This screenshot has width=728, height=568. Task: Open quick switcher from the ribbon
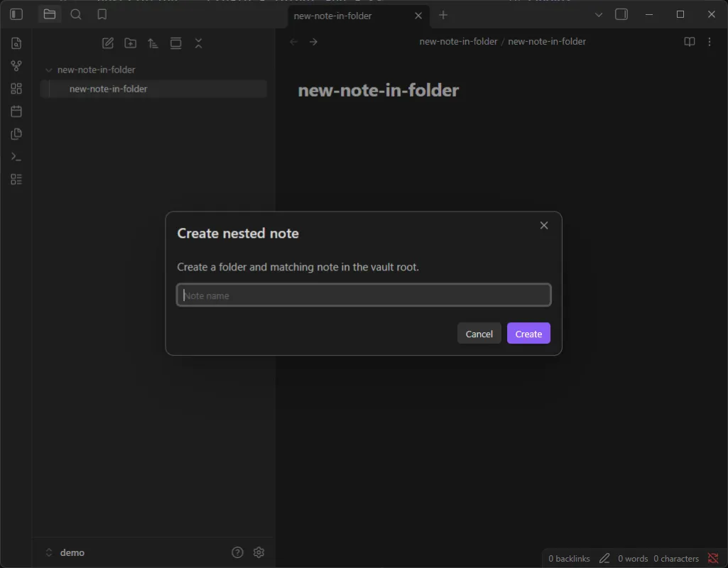[x=16, y=43]
